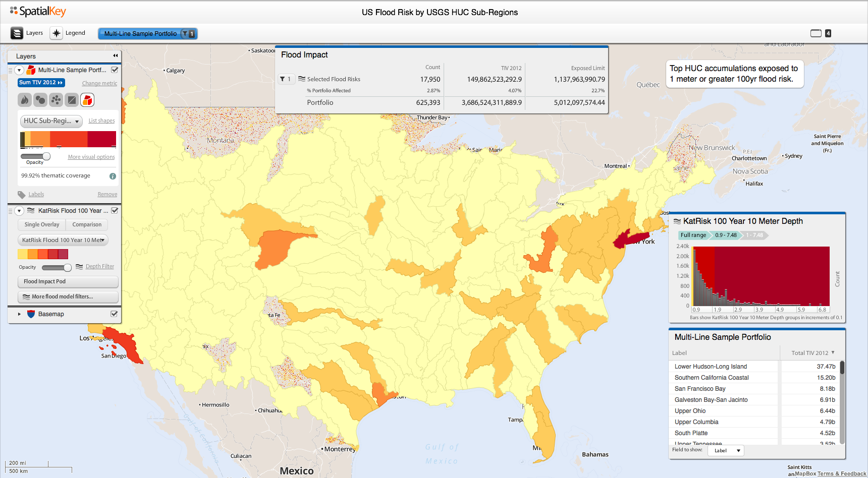Click the filter funnel on the portfolio pill
The height and width of the screenshot is (478, 868).
(x=185, y=34)
